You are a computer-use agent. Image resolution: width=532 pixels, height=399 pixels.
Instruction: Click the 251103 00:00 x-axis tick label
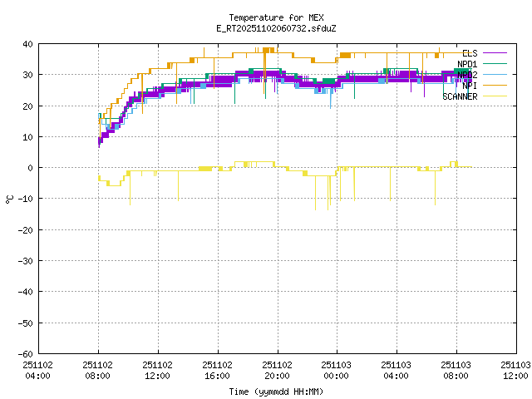point(336,370)
